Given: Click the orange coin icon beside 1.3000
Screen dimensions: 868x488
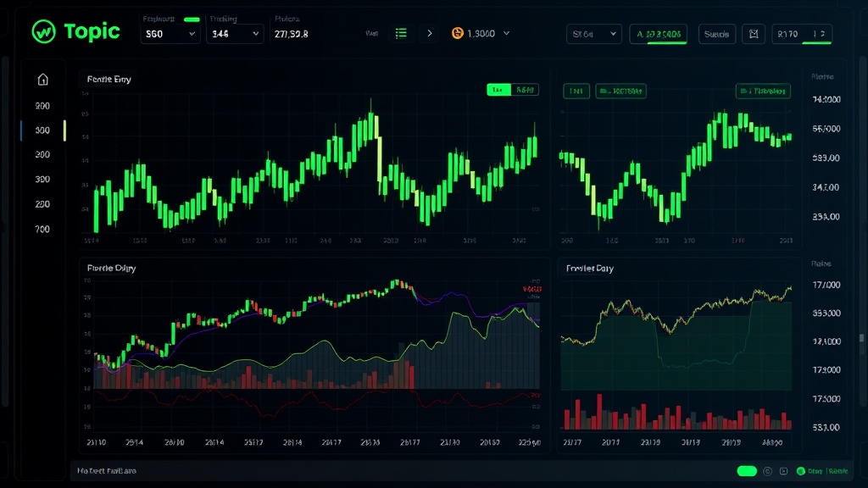Looking at the screenshot, I should click(457, 34).
